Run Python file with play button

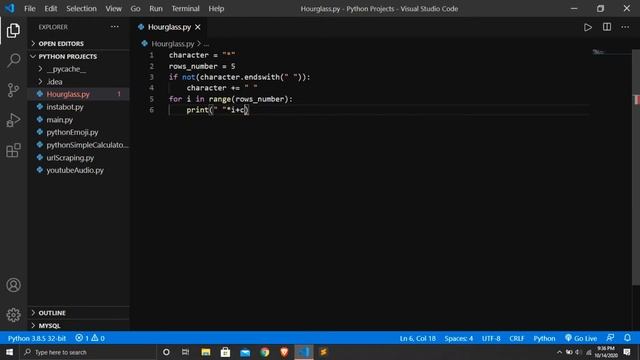tap(587, 27)
